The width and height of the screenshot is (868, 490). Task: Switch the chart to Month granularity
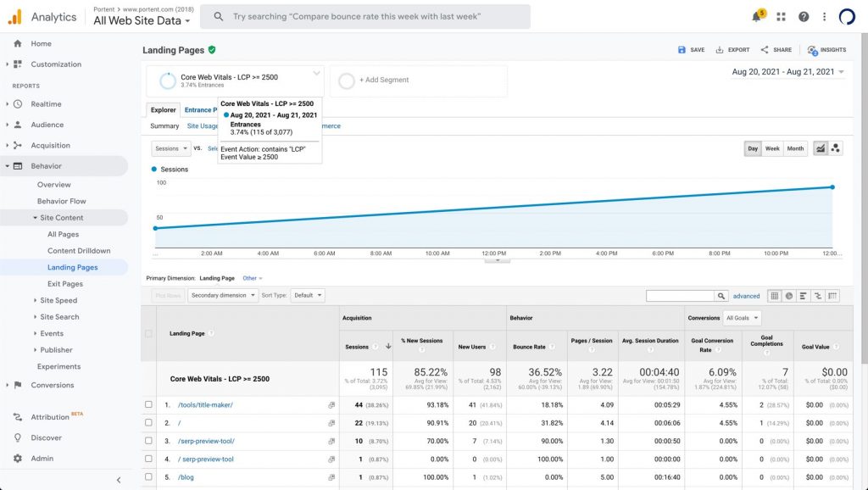pos(795,148)
